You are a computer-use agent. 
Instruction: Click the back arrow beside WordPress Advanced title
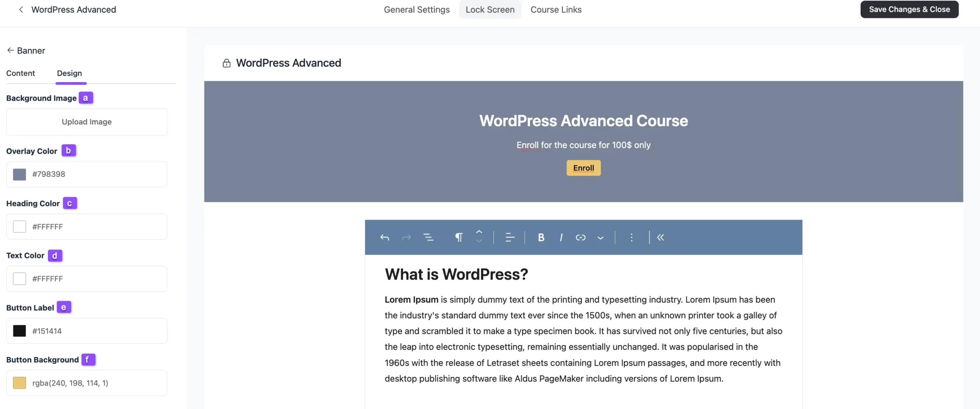tap(21, 10)
